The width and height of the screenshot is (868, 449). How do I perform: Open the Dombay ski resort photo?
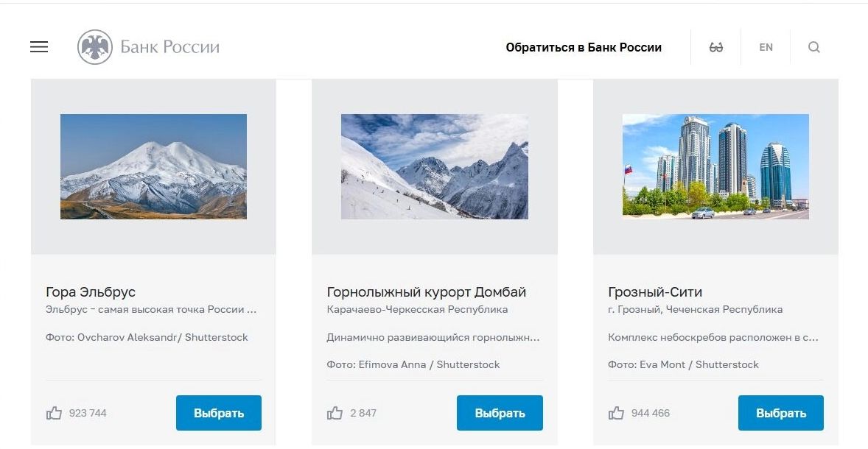click(435, 166)
